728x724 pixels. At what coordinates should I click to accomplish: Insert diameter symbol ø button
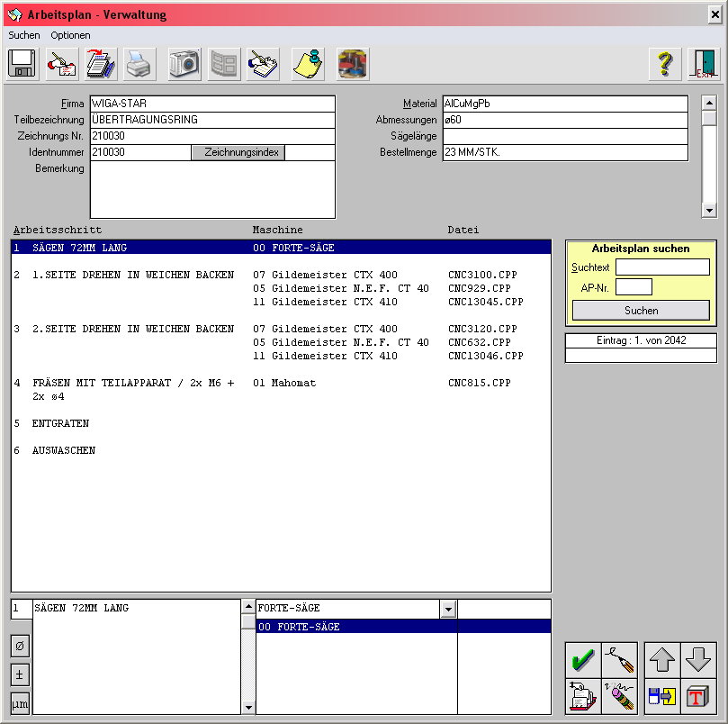(20, 646)
